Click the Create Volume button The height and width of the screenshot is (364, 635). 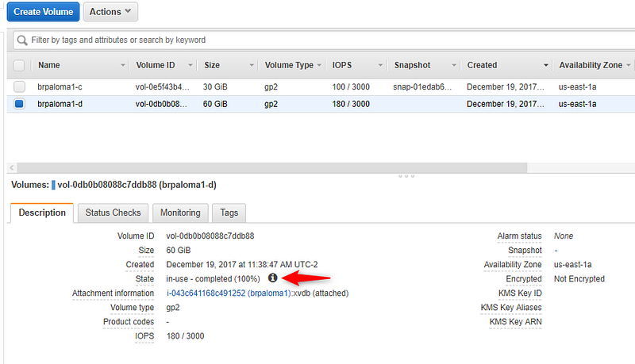[x=44, y=12]
